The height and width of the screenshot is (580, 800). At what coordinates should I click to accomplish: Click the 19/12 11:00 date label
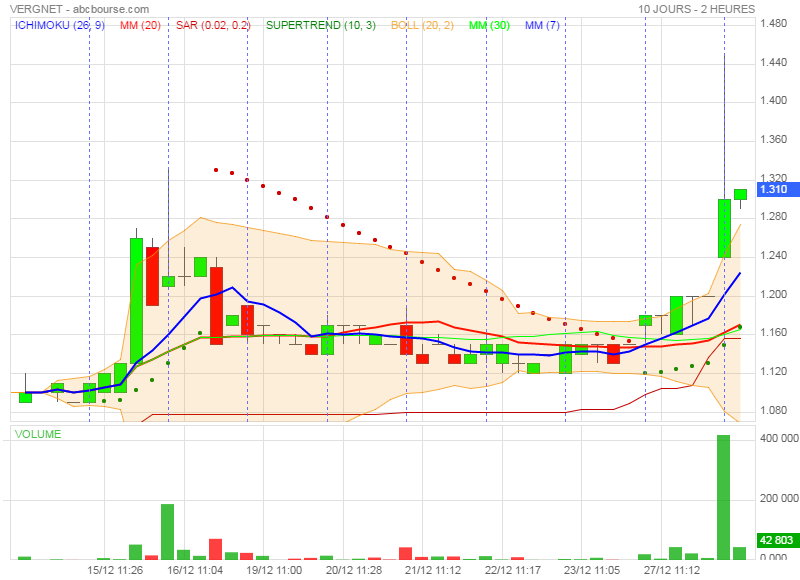pyautogui.click(x=274, y=570)
